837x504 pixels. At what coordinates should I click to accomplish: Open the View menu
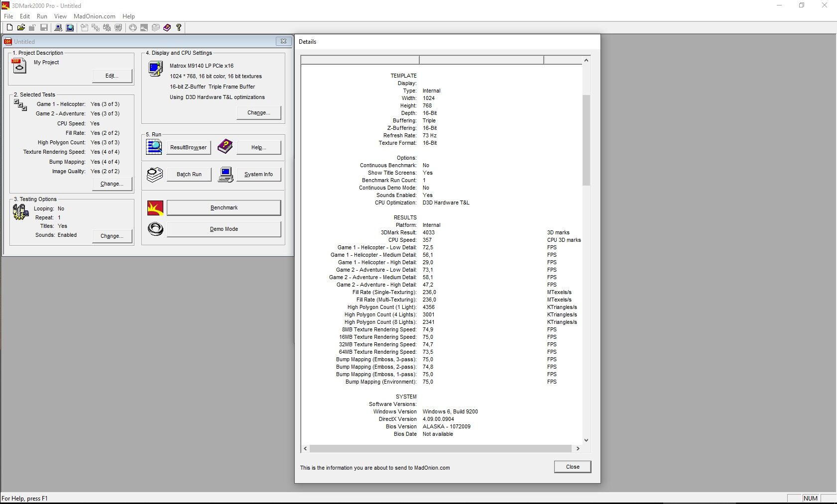[x=60, y=16]
